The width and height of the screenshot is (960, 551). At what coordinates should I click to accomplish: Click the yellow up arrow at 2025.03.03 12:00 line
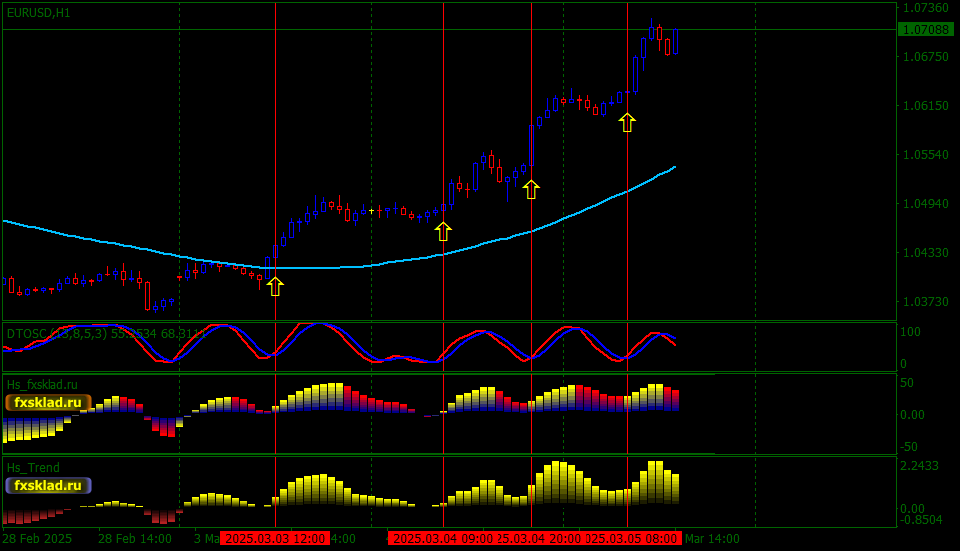pos(276,287)
